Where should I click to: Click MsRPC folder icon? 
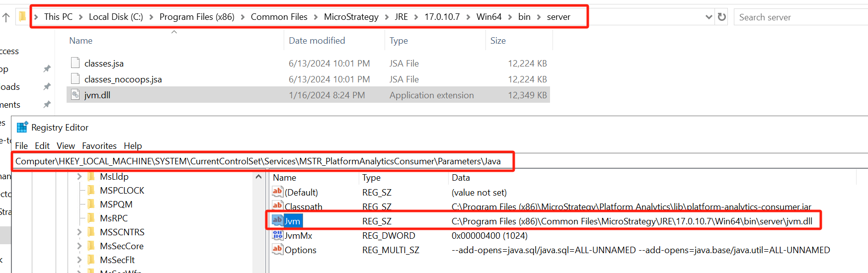tap(91, 218)
